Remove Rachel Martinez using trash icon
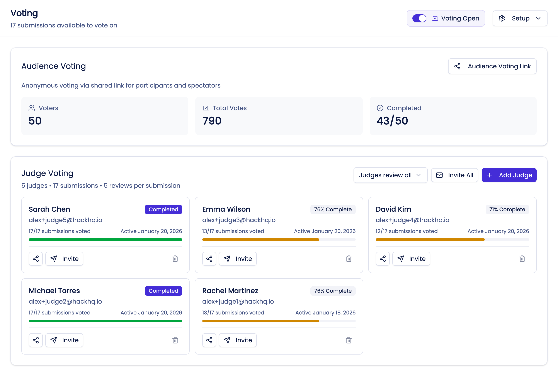The width and height of the screenshot is (558, 392). coord(349,340)
